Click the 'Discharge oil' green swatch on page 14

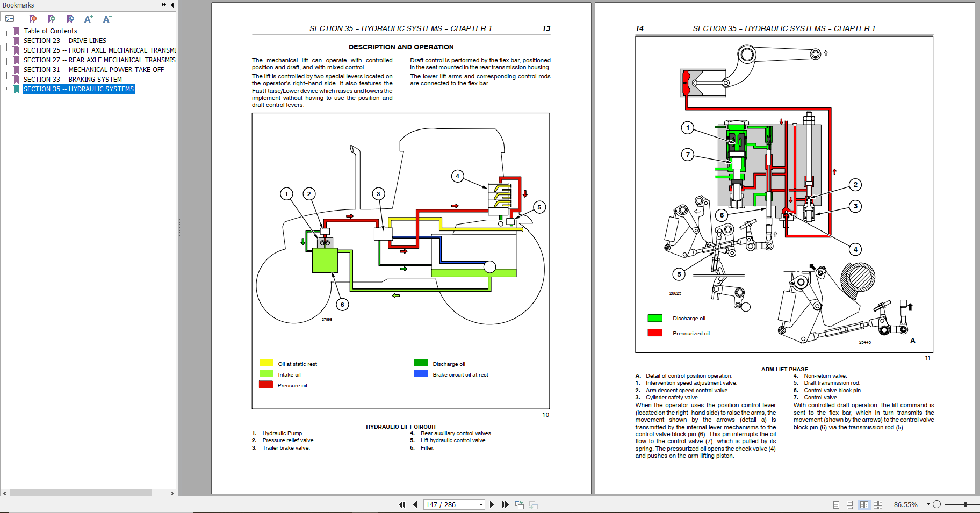[655, 318]
